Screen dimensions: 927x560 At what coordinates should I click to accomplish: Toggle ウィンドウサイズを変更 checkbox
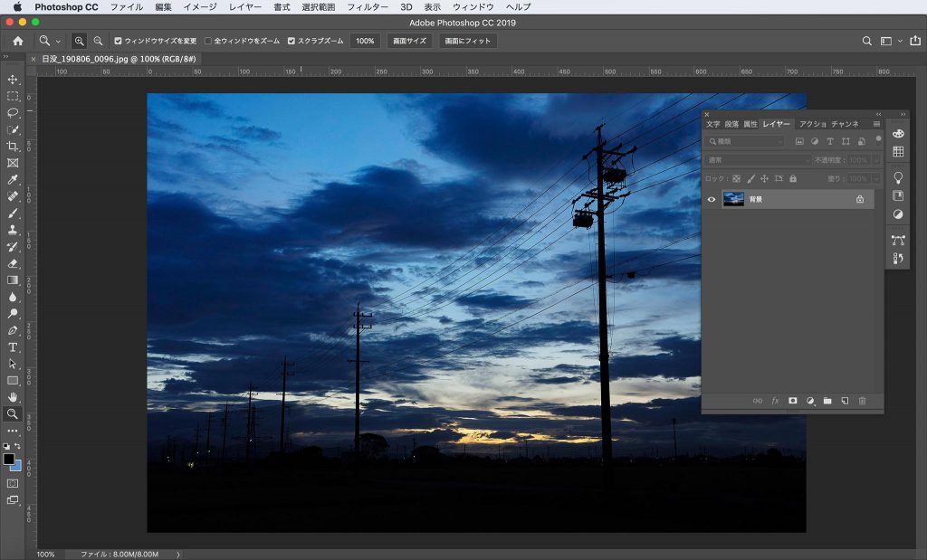118,41
